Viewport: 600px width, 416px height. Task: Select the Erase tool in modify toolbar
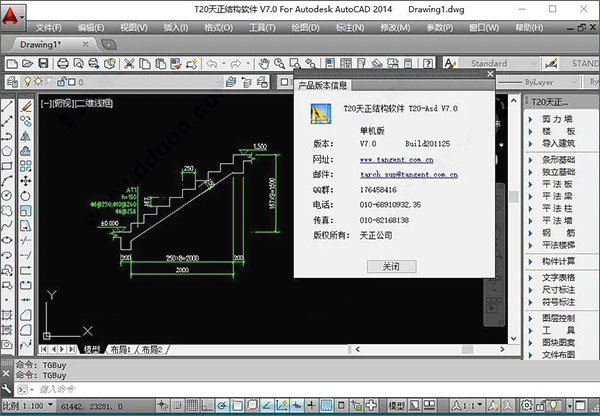(26, 106)
